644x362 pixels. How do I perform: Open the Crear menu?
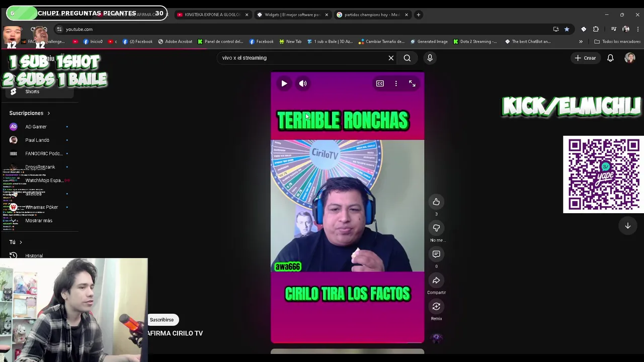[x=586, y=58]
